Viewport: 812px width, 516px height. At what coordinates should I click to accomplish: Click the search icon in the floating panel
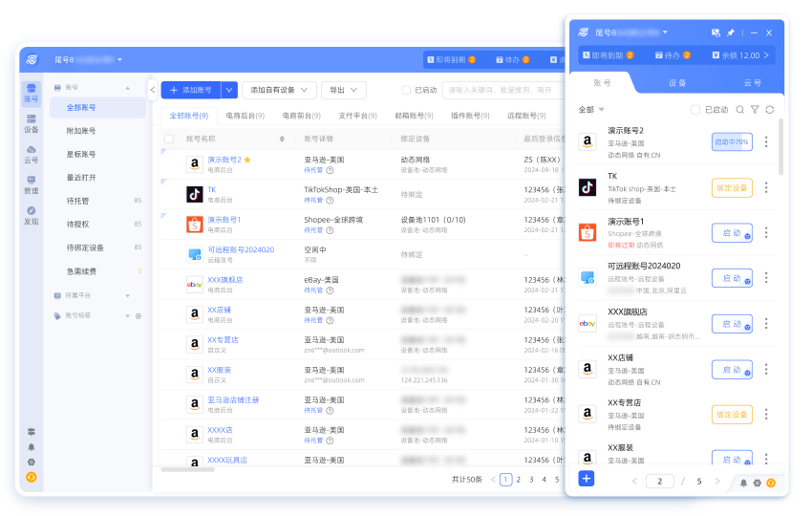coord(739,110)
